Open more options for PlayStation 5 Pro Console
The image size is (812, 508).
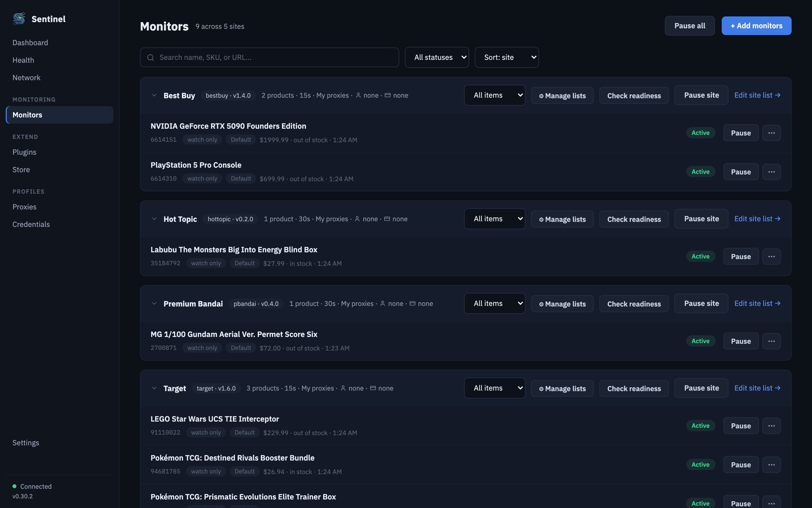pyautogui.click(x=771, y=172)
